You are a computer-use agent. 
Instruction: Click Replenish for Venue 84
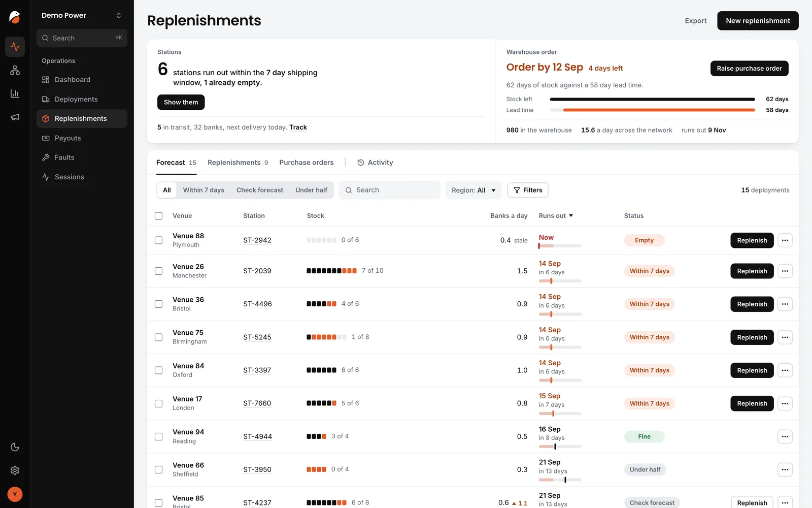tap(752, 370)
